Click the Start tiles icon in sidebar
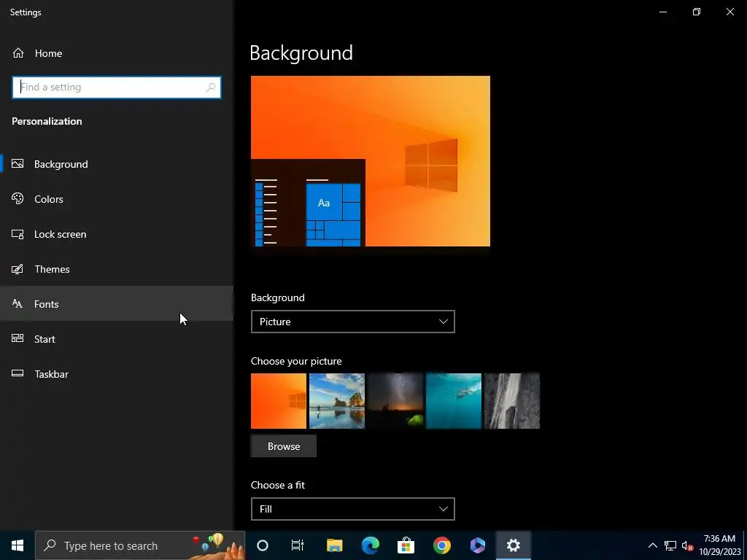The height and width of the screenshot is (560, 747). (x=18, y=338)
